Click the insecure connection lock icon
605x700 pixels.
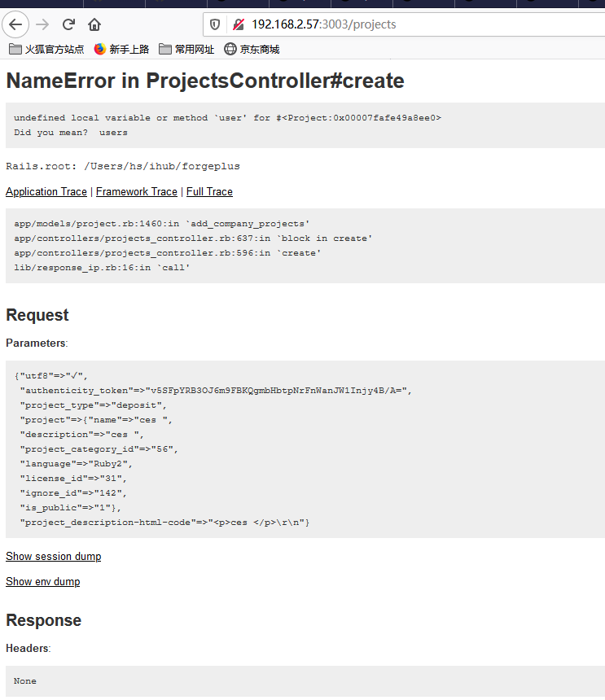click(239, 24)
